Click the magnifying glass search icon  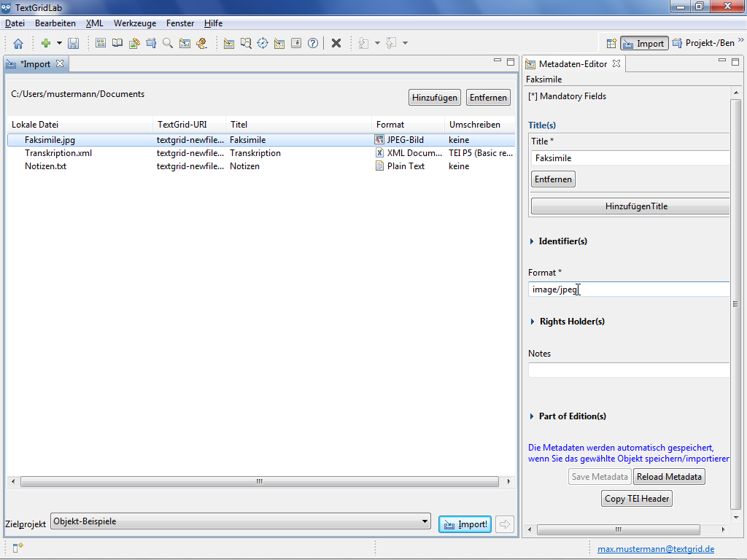click(168, 44)
